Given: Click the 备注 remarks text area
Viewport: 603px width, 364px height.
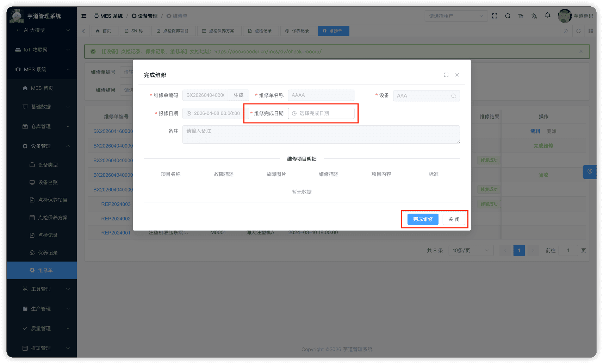Looking at the screenshot, I should [x=321, y=134].
